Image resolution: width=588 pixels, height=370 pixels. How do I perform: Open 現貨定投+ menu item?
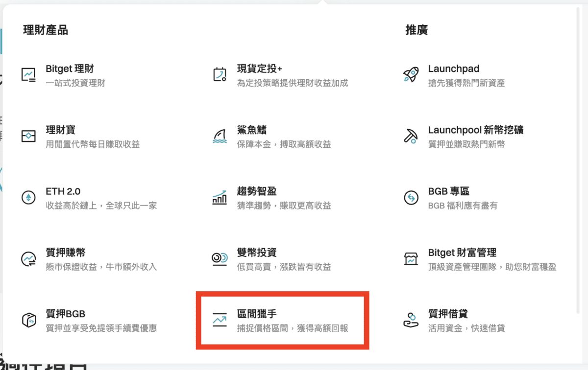point(260,69)
